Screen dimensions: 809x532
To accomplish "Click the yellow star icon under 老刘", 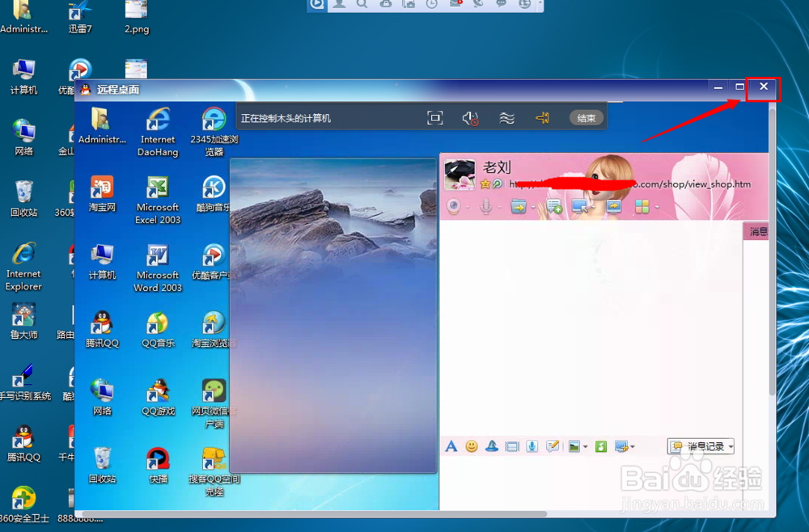I will [x=485, y=184].
